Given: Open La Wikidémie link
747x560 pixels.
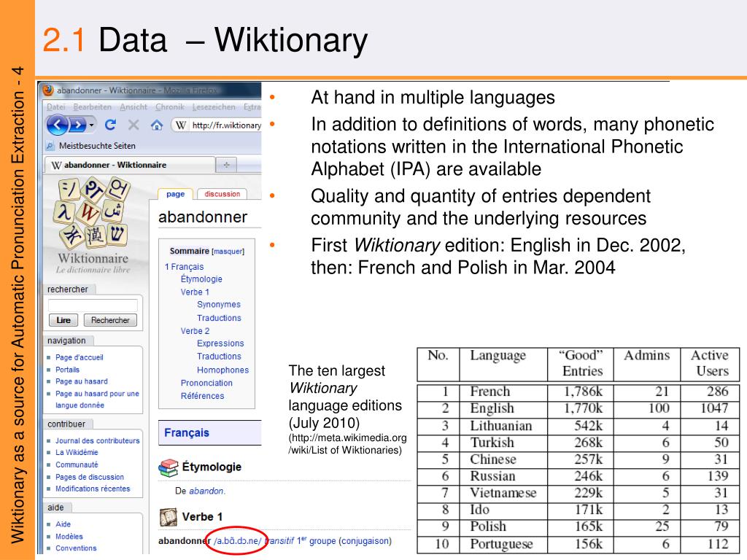Looking at the screenshot, I should pos(77,452).
